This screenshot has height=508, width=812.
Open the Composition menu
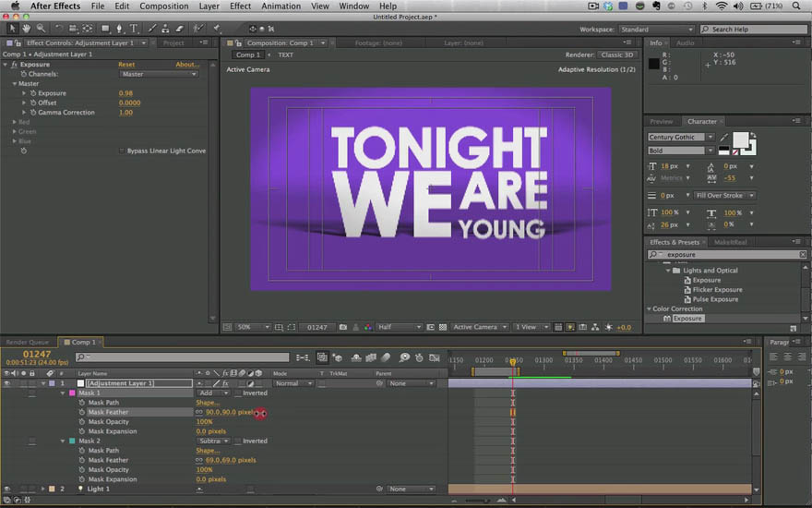[163, 6]
